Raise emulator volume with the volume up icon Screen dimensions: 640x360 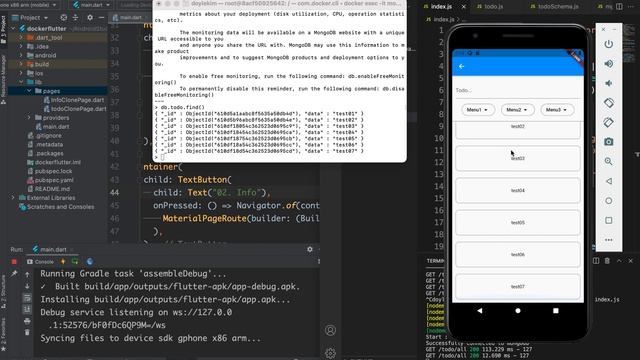[x=609, y=64]
